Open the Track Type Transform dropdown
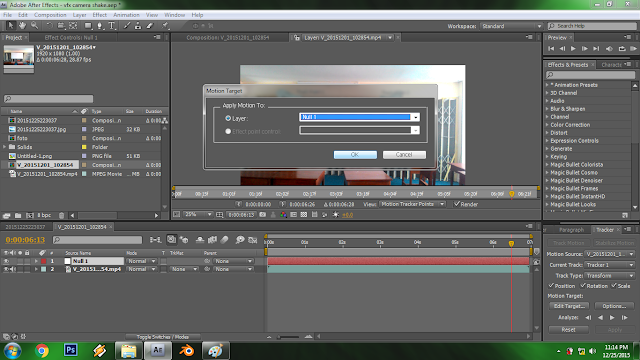Viewport: 640px width, 360px height. pyautogui.click(x=610, y=276)
